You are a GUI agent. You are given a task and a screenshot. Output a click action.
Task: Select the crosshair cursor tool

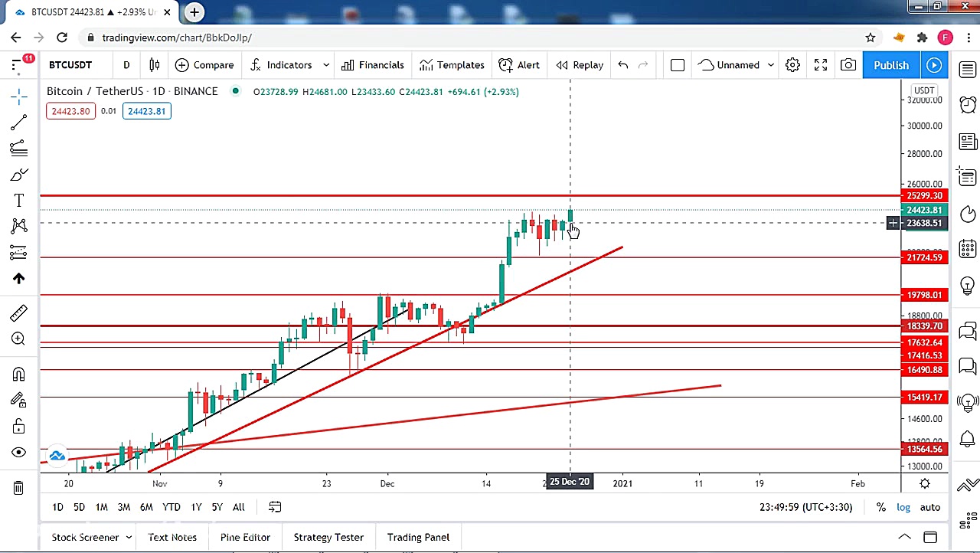click(19, 96)
